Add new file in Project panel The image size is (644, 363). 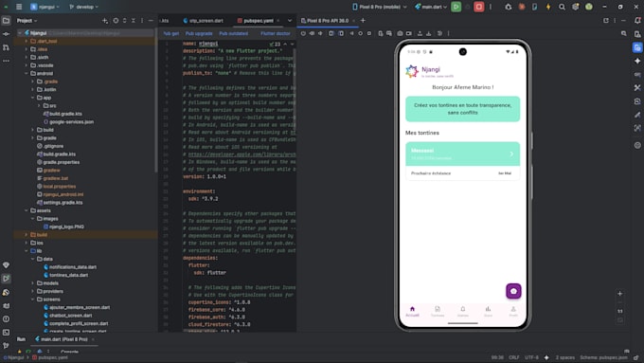pos(105,21)
